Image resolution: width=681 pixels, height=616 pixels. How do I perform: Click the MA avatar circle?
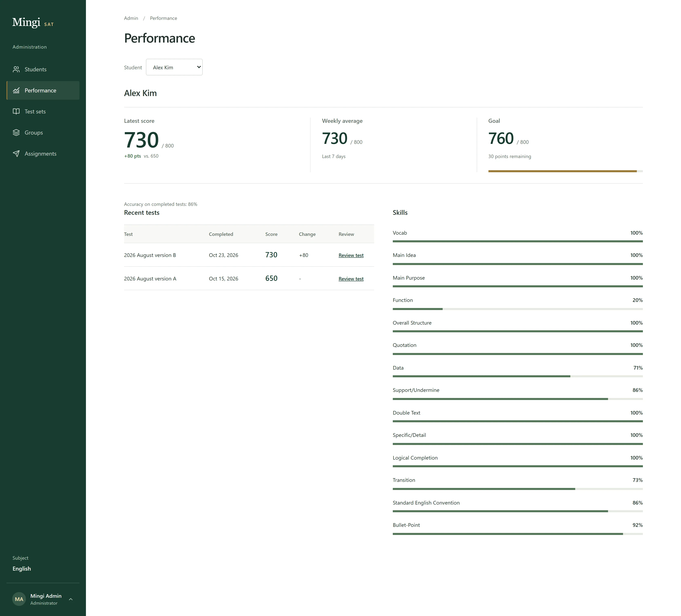point(19,599)
